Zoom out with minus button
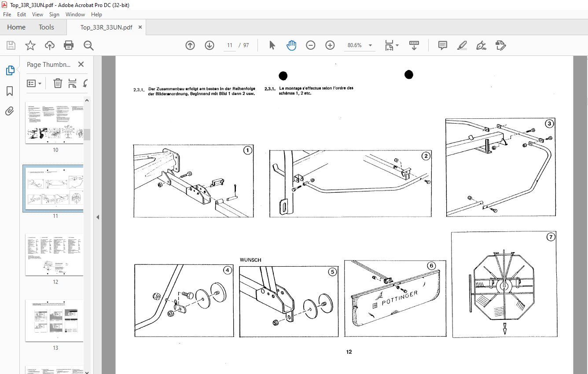 [x=311, y=45]
